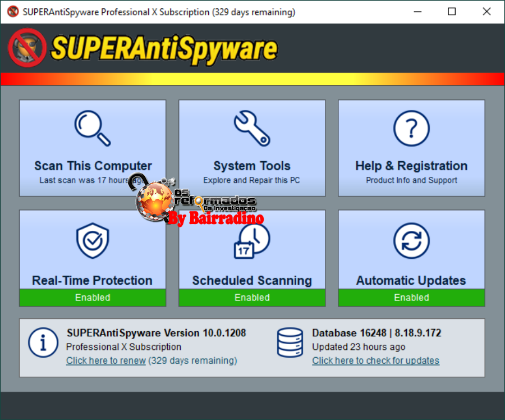Select the Scheduled Scanning title
The width and height of the screenshot is (505, 420).
coord(252,280)
